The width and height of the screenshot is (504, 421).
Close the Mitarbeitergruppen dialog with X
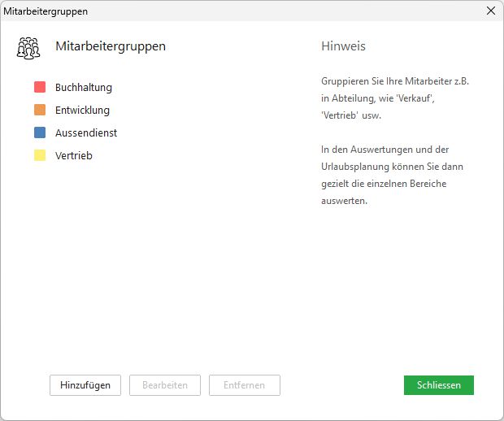click(x=490, y=11)
